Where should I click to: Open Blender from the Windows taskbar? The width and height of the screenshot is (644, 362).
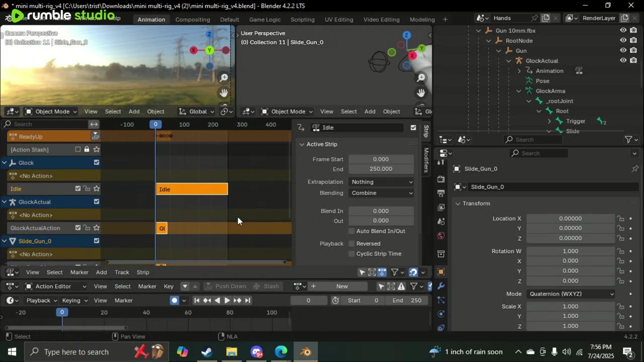[x=305, y=351]
